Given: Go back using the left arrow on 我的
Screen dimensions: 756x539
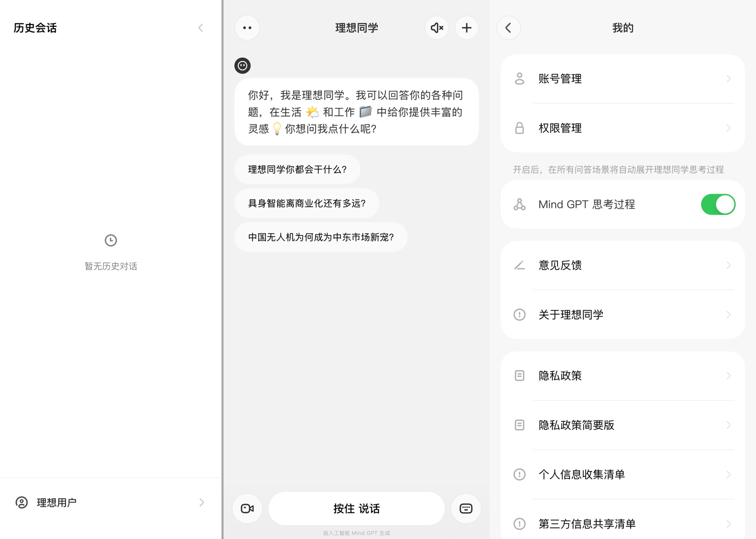Looking at the screenshot, I should click(508, 28).
